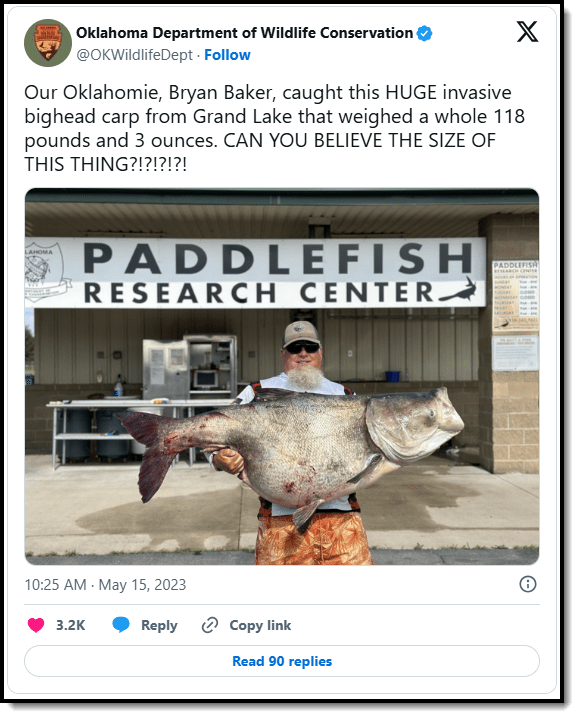579x718 pixels.
Task: Click the @OKWildlifeDept handle
Action: [x=134, y=55]
